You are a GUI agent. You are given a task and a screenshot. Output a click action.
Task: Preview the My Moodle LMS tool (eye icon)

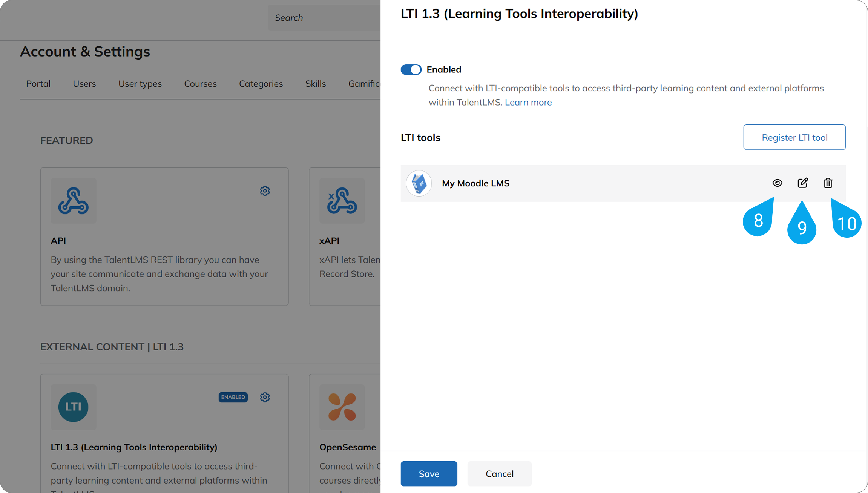point(777,183)
